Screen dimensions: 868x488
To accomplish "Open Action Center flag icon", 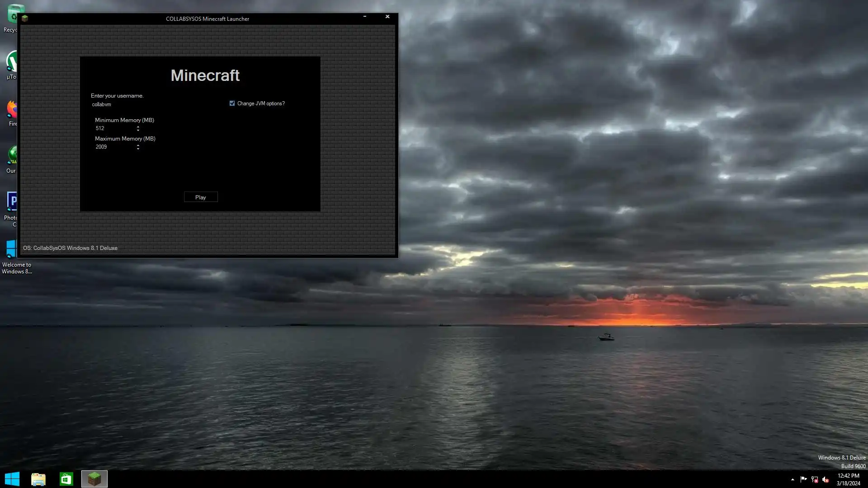I will pyautogui.click(x=803, y=479).
